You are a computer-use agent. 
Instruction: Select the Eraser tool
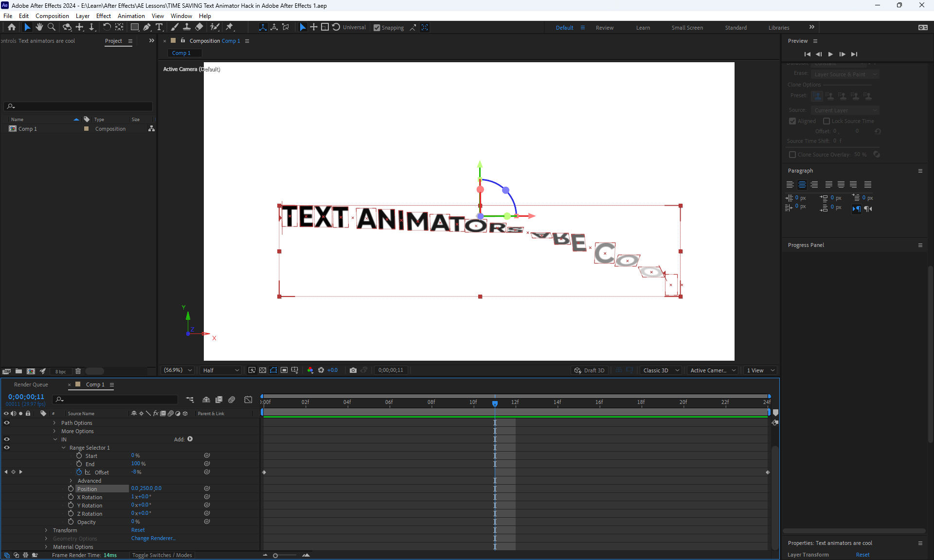[199, 27]
